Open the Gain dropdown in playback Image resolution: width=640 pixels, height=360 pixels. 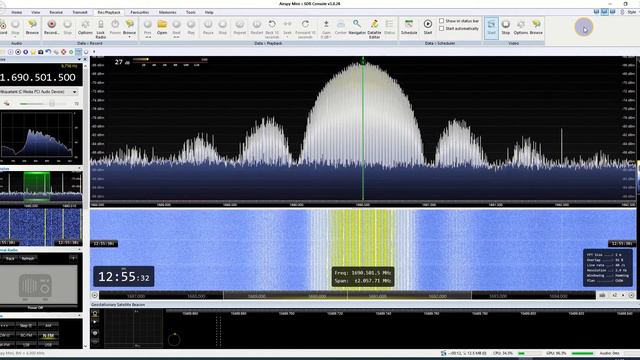(x=326, y=29)
